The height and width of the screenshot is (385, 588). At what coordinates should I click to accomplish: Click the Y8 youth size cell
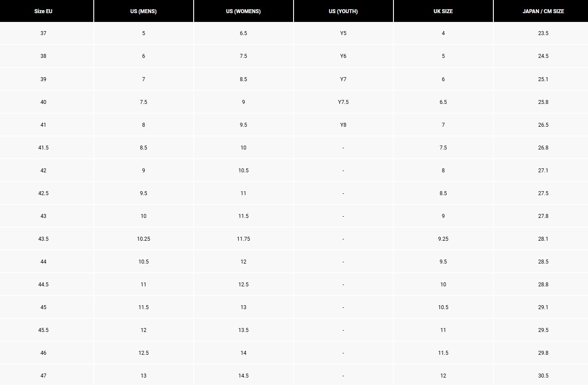tap(343, 125)
